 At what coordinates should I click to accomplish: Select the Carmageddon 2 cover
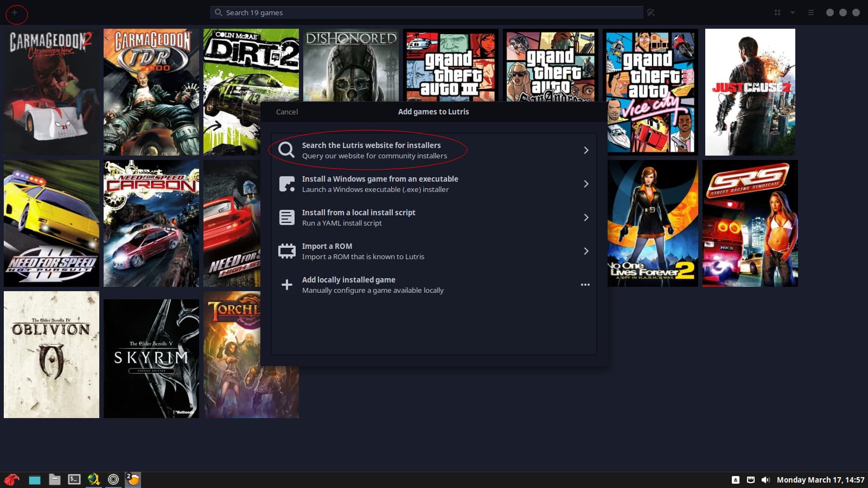click(x=52, y=92)
